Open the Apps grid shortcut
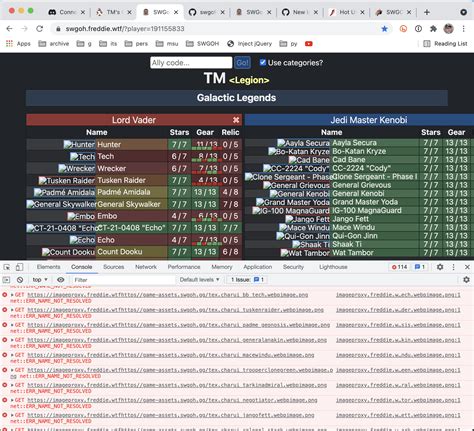 18,44
